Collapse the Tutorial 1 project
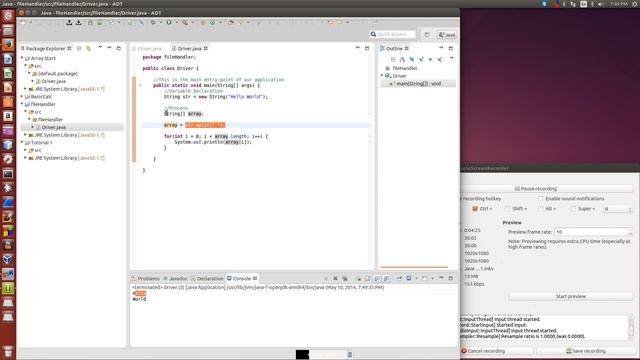 22,142
